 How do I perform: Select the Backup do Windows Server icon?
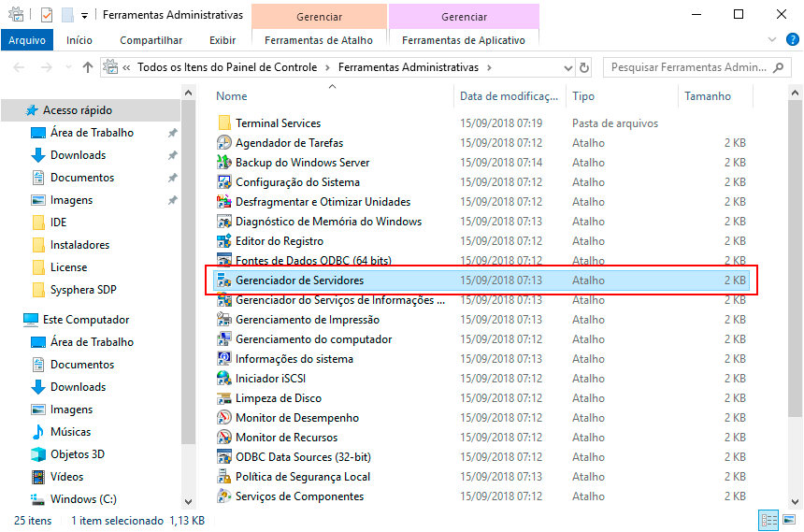(224, 162)
